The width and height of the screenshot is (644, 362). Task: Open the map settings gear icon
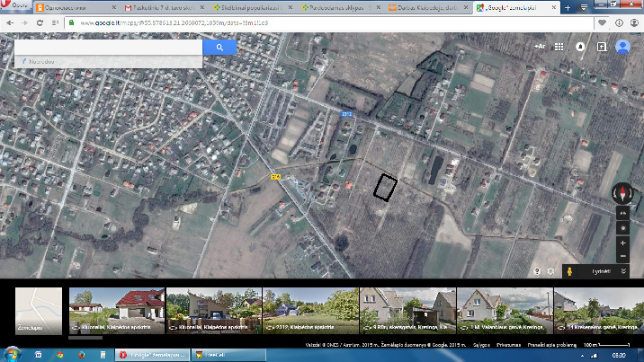550,270
